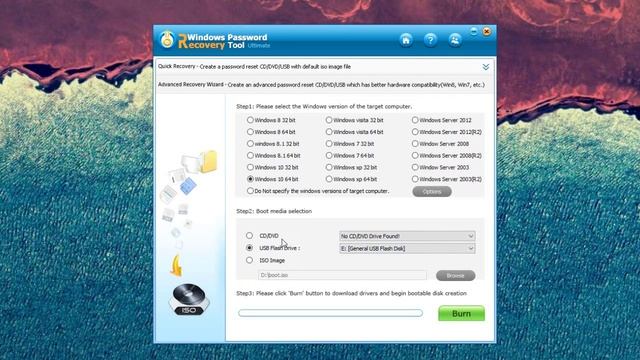Click the user account icon in header
Viewport: 640px width, 360px height.
(455, 40)
